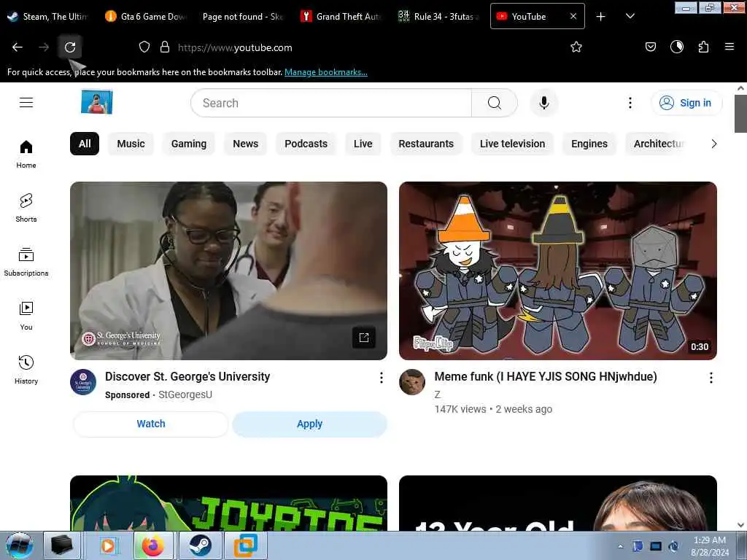
Task: Switch to Grand Theft Auto tab
Action: click(342, 17)
